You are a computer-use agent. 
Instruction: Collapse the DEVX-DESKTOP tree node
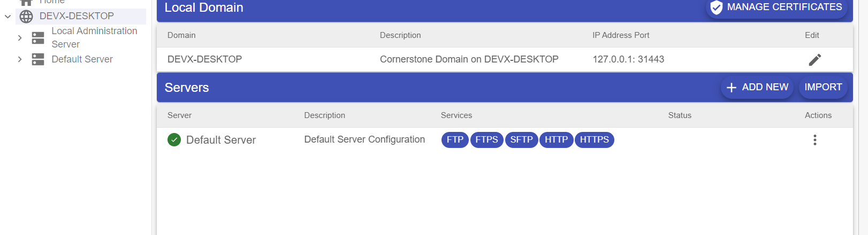(x=8, y=17)
